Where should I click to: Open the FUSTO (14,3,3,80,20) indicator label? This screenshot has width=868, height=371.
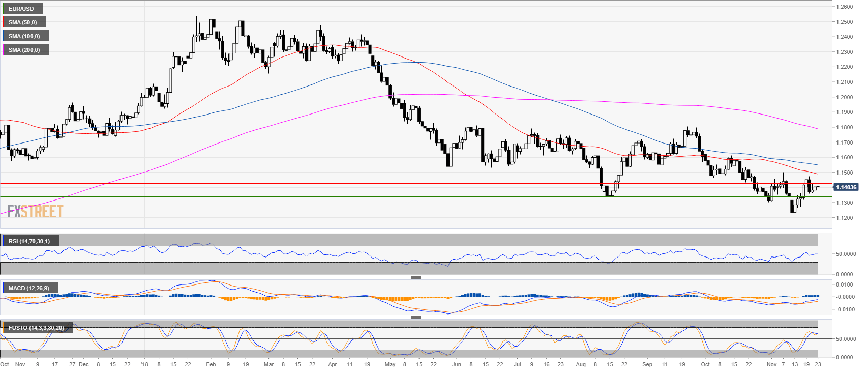click(37, 328)
